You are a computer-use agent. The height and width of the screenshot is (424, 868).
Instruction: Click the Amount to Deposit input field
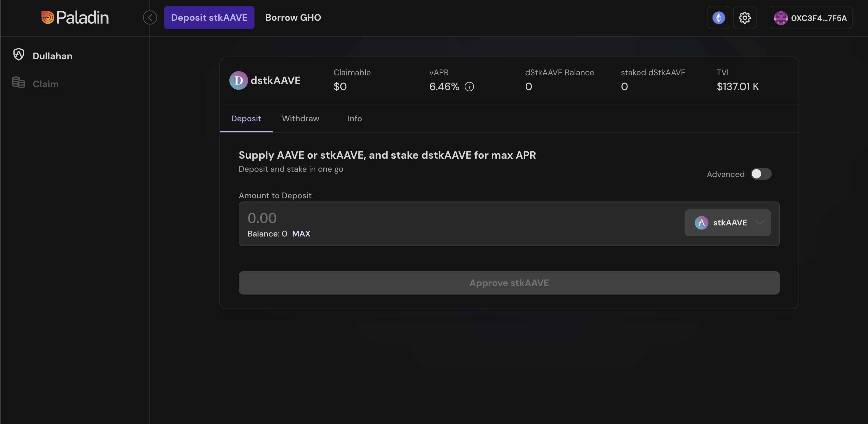[438, 218]
